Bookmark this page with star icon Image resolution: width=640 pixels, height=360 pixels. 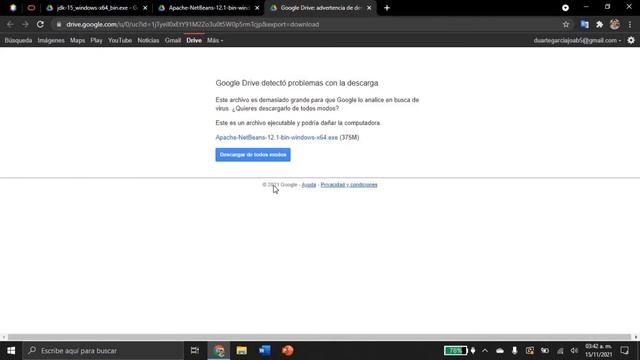[x=566, y=24]
